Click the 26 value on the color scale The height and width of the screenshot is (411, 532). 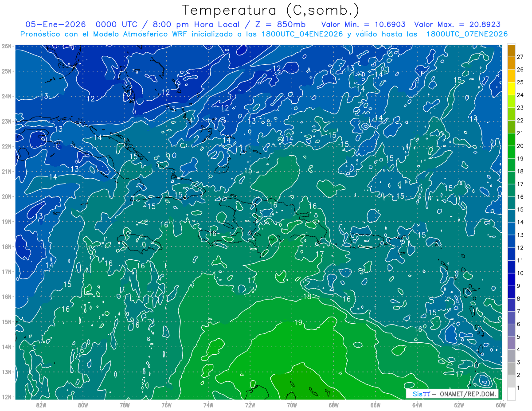click(520, 70)
